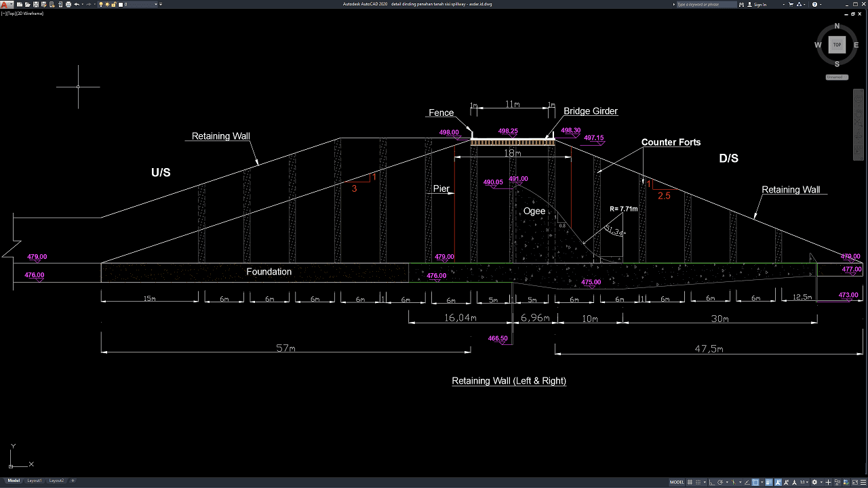This screenshot has width=868, height=488.
Task: Click the Undo arrow icon
Action: pyautogui.click(x=77, y=4)
